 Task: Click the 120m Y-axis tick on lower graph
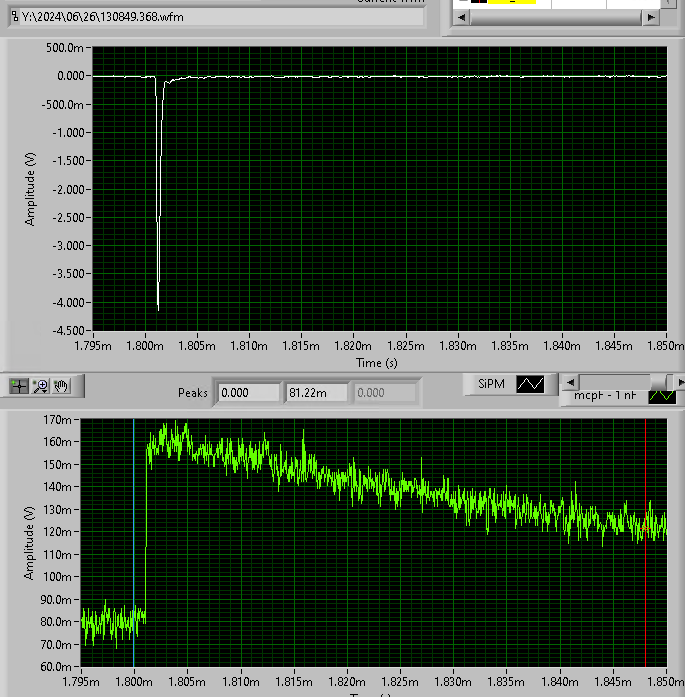point(57,532)
